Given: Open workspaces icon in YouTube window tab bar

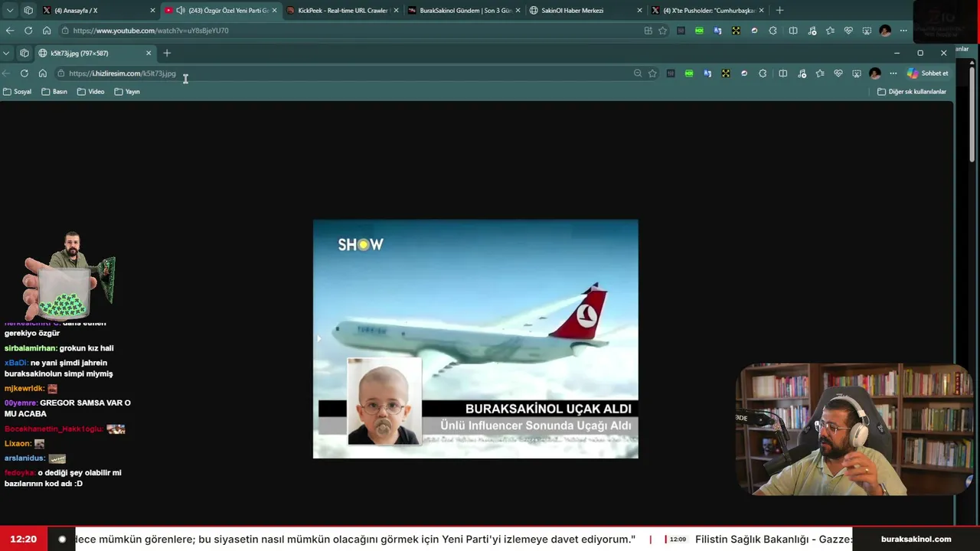Looking at the screenshot, I should 28,11.
